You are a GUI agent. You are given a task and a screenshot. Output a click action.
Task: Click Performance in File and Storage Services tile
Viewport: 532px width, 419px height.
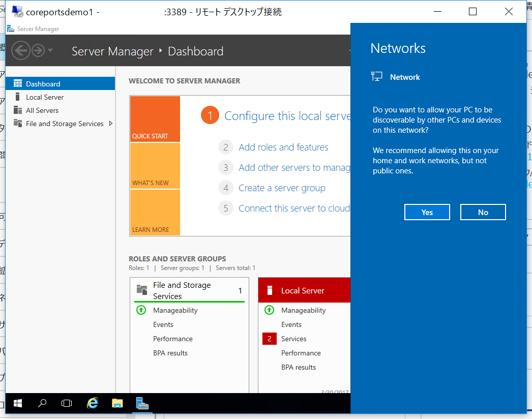point(173,339)
